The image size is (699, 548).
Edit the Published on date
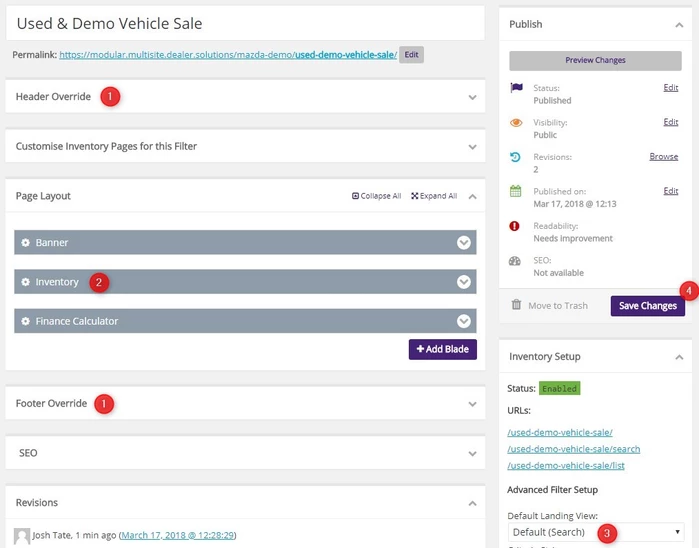pos(670,191)
